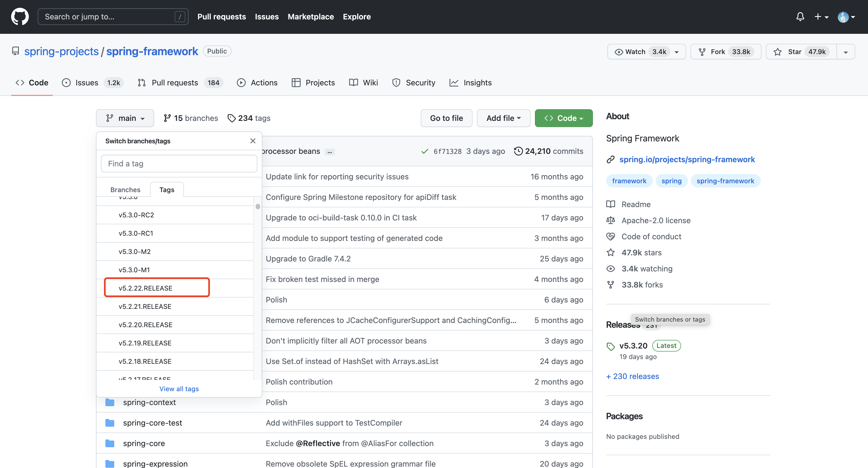Open Issues in top navigation

[x=267, y=17]
